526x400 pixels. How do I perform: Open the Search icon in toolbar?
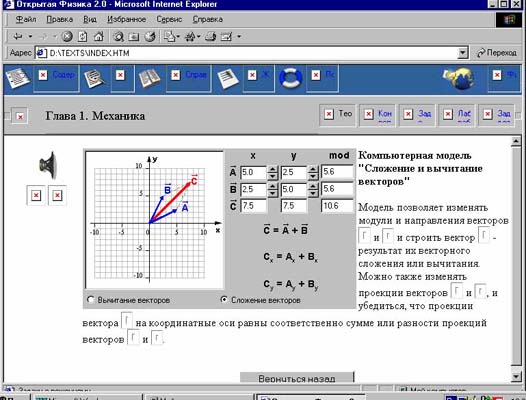[x=118, y=36]
